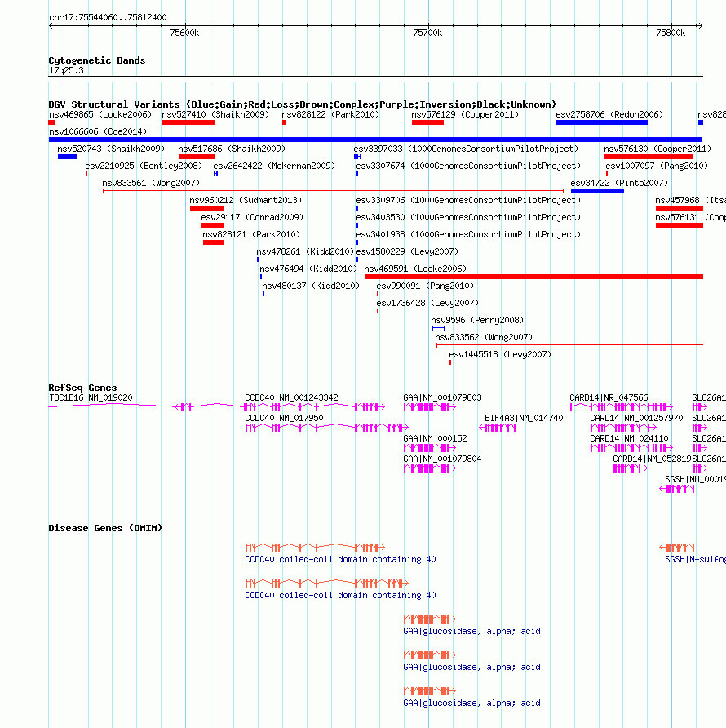Select nsv576130 (Cooper2011) label
The image size is (726, 728).
point(657,149)
